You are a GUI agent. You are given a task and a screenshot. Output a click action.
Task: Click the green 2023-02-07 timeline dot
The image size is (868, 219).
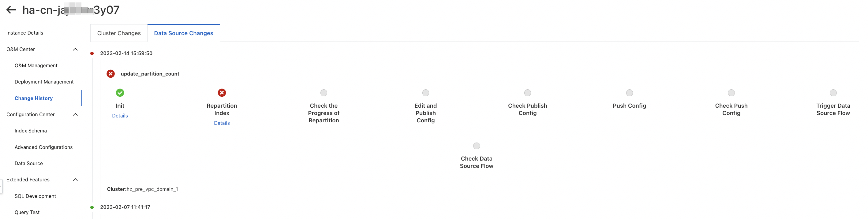click(92, 207)
